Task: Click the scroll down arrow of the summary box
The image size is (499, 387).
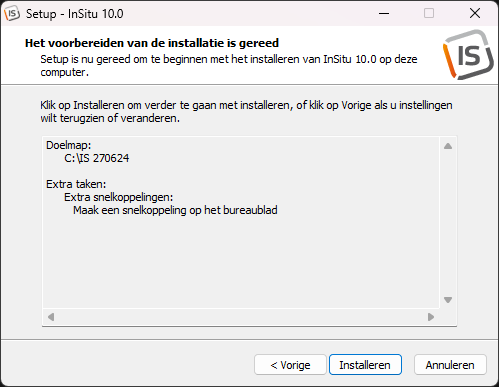Action: [448, 300]
